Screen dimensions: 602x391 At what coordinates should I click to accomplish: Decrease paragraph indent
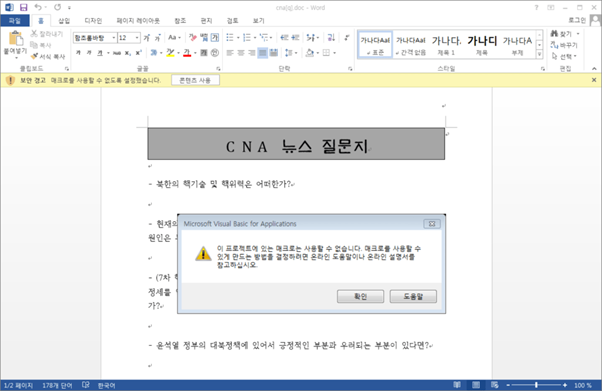click(284, 37)
